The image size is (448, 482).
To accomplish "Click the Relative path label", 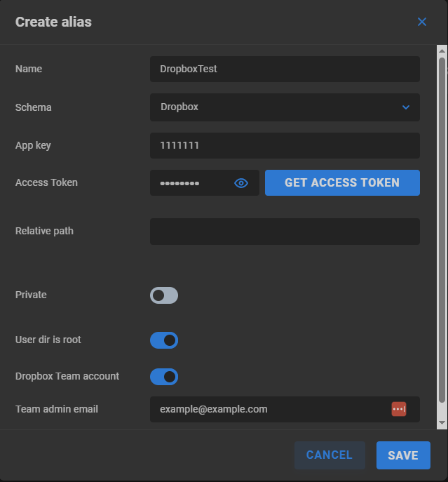I will tap(44, 231).
